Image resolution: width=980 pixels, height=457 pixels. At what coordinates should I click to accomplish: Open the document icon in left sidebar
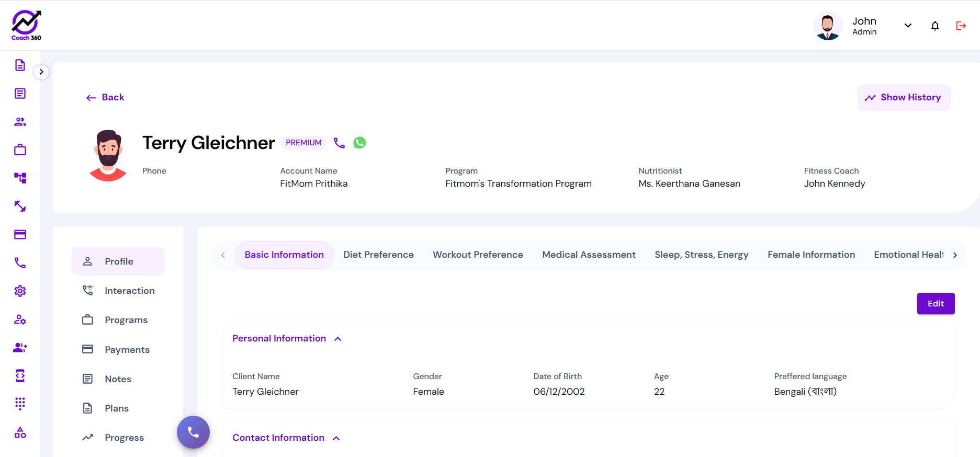tap(20, 65)
